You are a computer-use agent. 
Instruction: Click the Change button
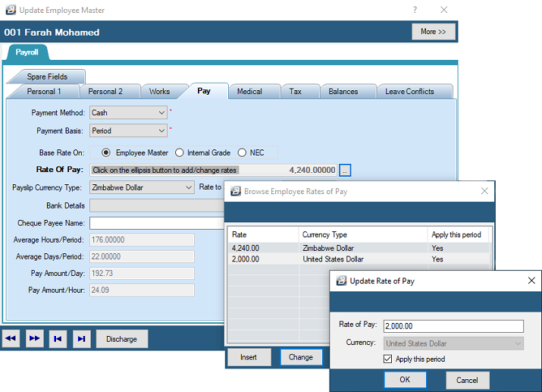point(301,357)
